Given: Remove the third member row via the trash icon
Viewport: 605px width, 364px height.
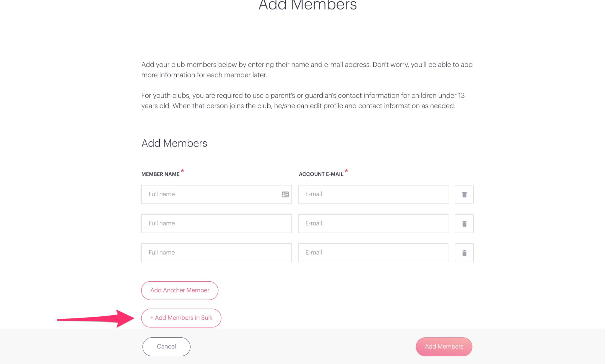Looking at the screenshot, I should [464, 253].
